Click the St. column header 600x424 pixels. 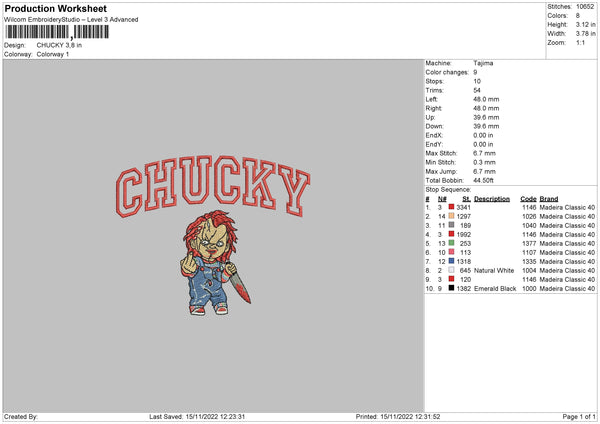[x=466, y=199]
